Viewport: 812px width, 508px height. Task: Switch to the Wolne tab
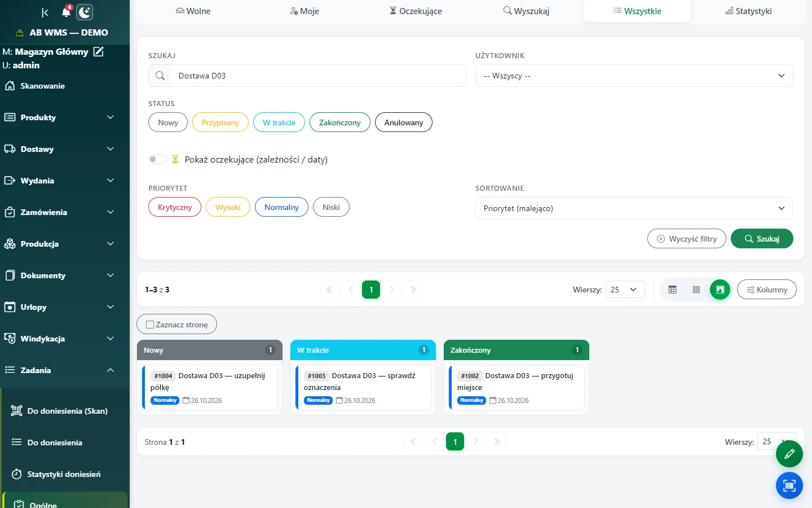coord(193,11)
